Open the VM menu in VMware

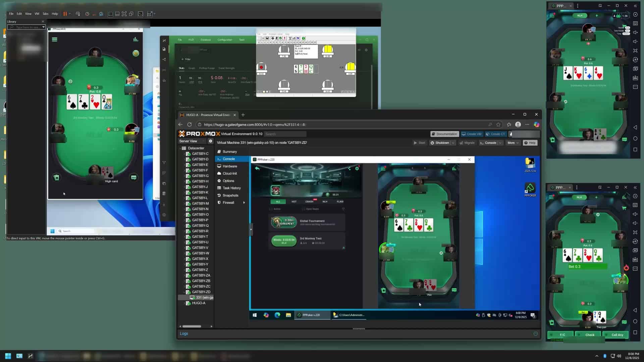37,14
